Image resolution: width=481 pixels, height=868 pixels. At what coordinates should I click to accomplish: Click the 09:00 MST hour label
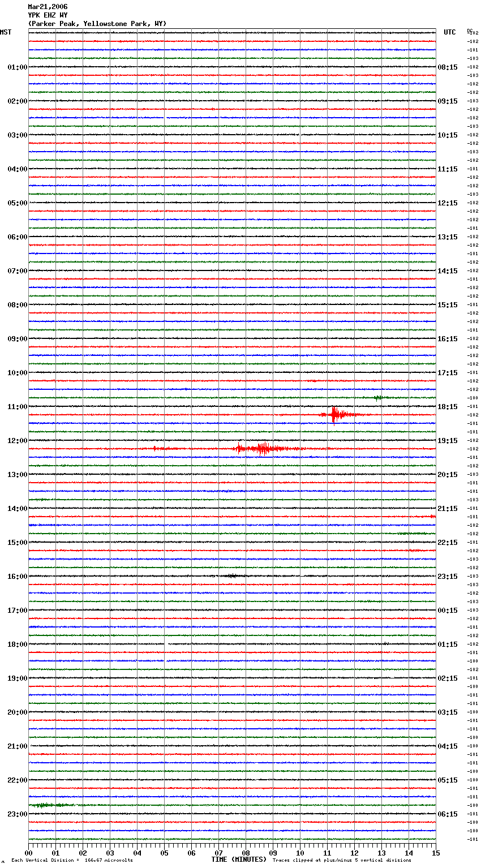tap(18, 339)
